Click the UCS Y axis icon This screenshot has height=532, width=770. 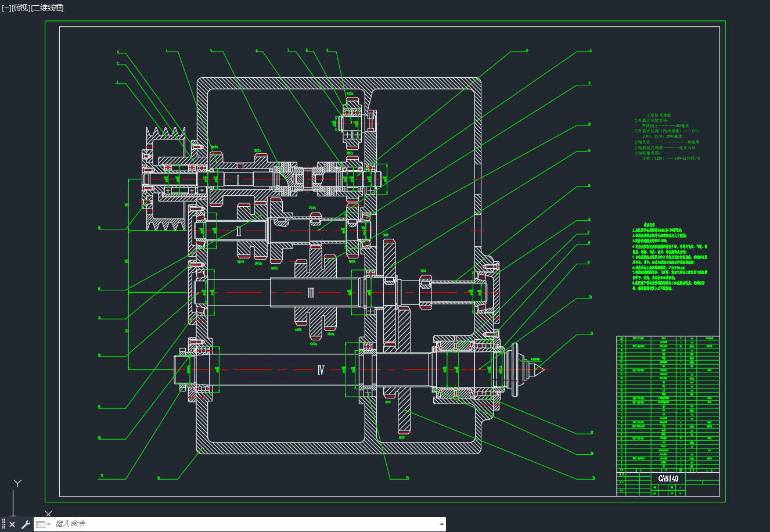[18, 483]
